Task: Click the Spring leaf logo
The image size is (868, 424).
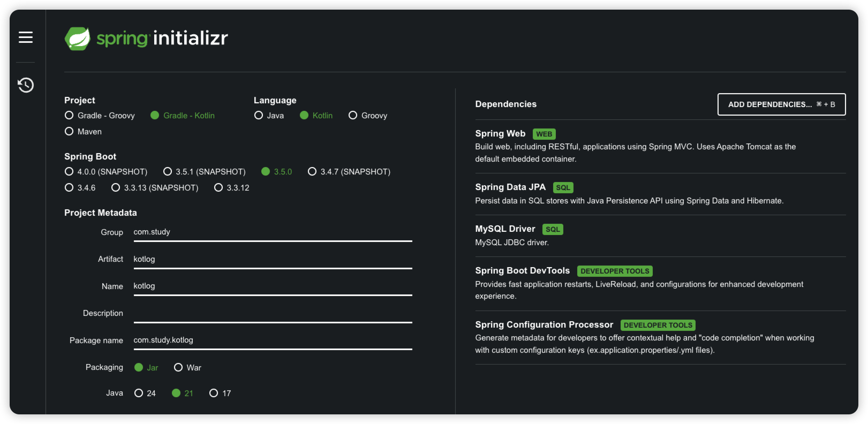Action: pyautogui.click(x=78, y=39)
